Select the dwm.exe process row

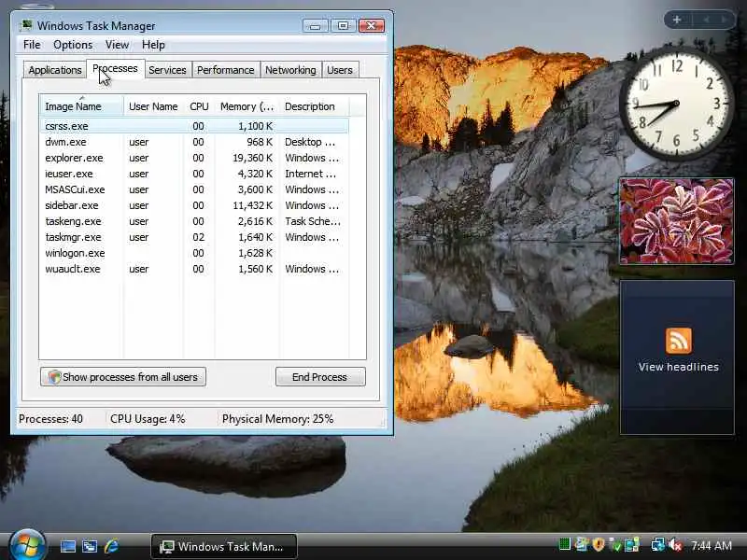tap(194, 142)
